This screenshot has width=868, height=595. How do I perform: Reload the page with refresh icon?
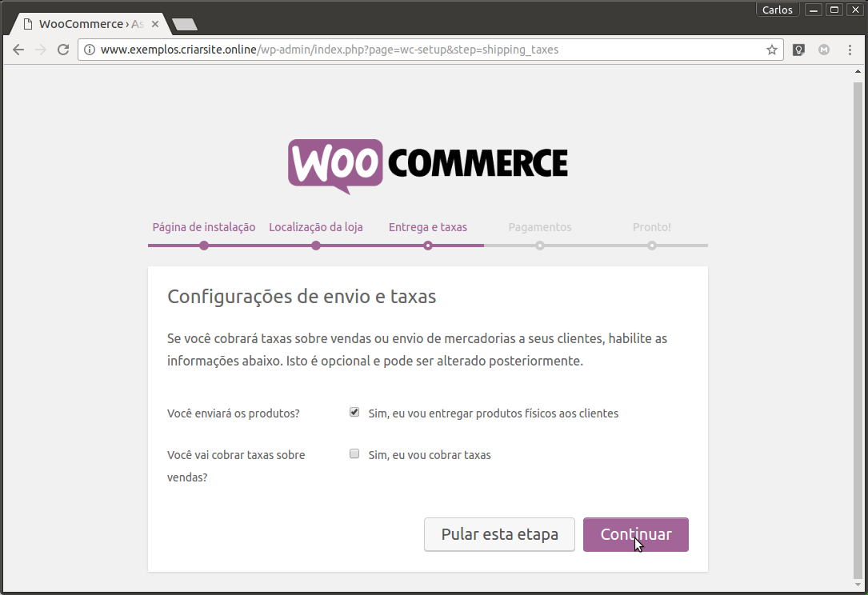(63, 50)
